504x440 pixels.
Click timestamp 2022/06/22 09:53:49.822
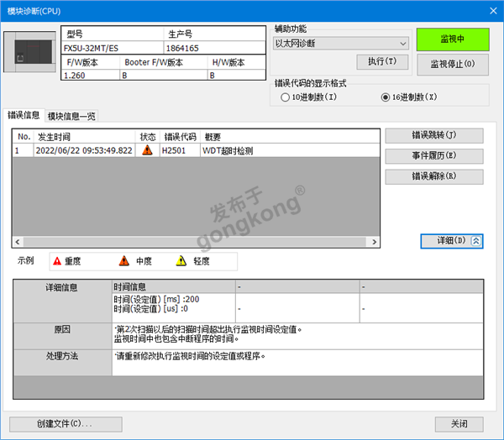[x=84, y=150]
